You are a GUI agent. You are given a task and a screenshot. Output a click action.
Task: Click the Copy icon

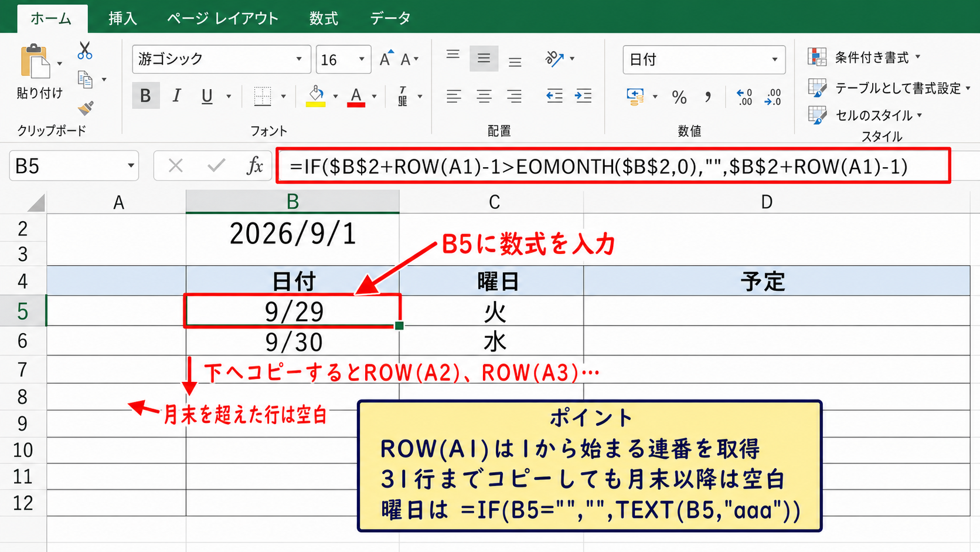[86, 79]
